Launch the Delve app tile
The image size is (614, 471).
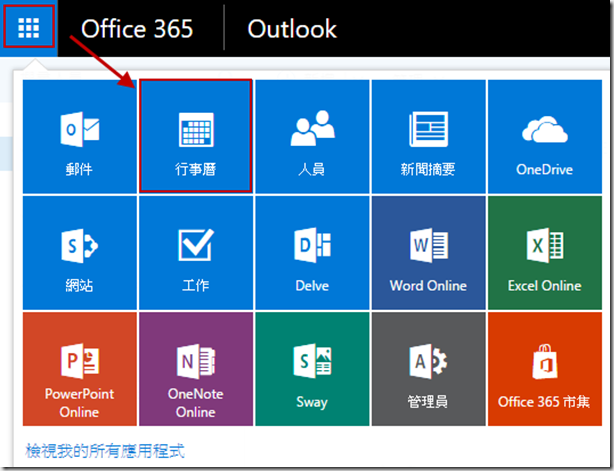pyautogui.click(x=312, y=252)
